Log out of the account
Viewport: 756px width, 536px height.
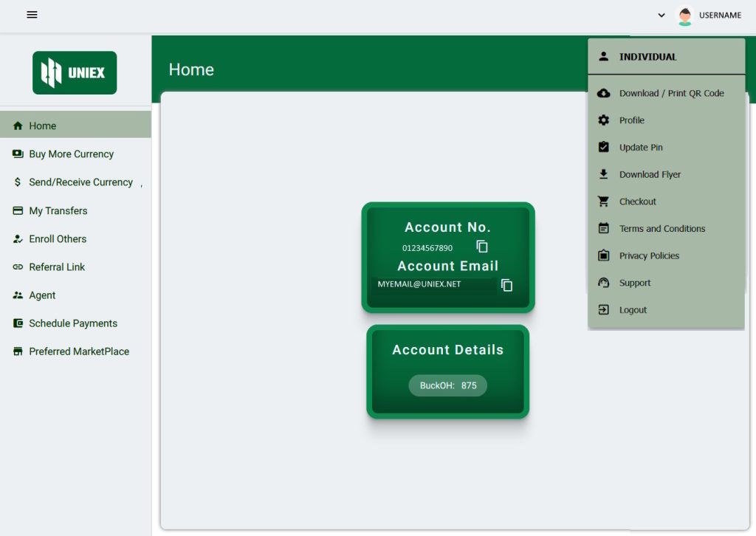click(x=633, y=310)
